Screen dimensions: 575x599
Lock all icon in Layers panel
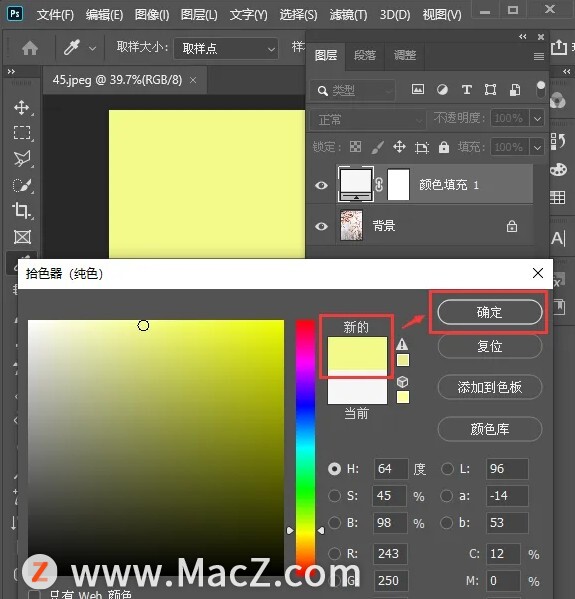(x=444, y=147)
